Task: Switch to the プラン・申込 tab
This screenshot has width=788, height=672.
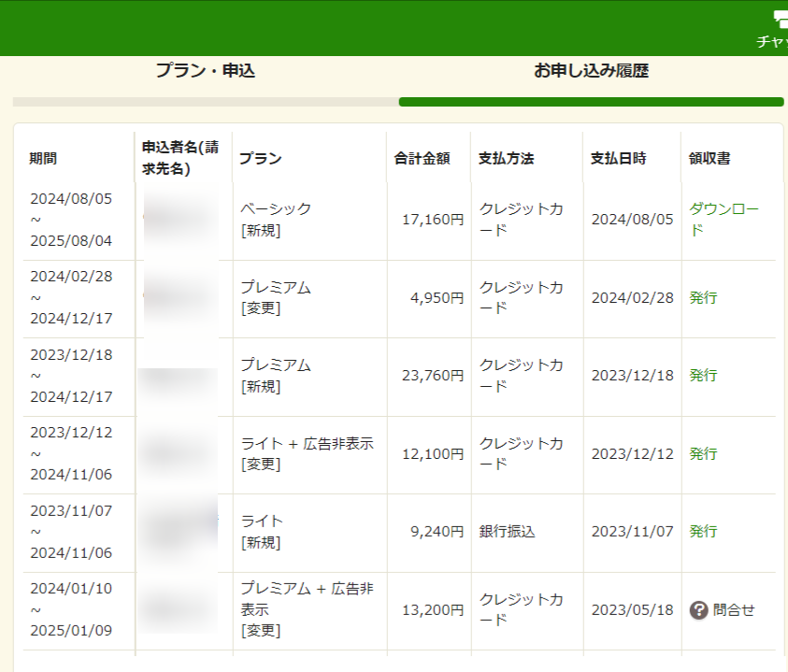Action: tap(205, 70)
